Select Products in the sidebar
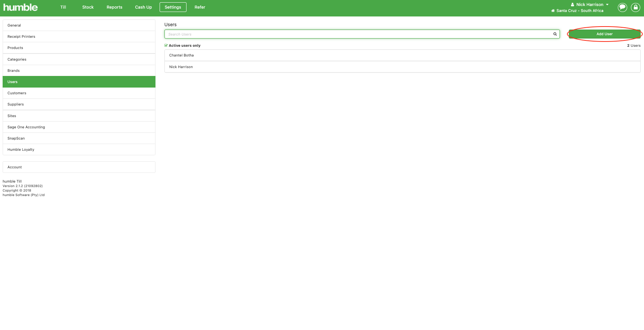 tap(79, 48)
